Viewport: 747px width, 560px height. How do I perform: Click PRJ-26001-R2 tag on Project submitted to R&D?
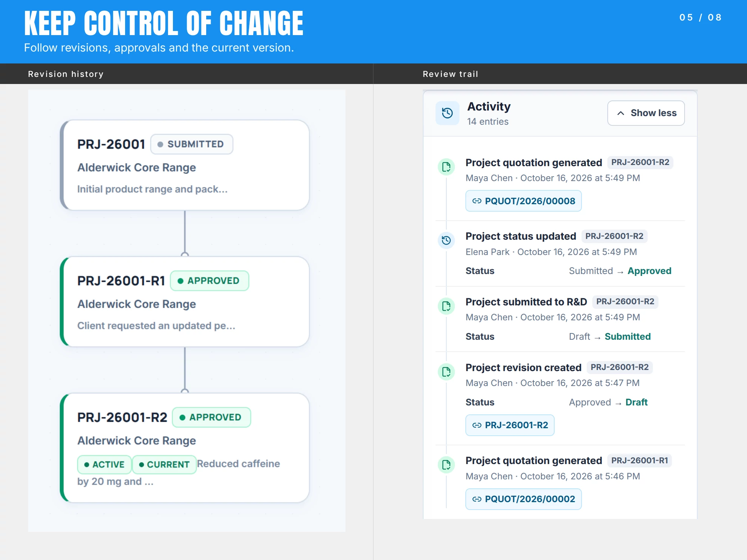point(625,301)
